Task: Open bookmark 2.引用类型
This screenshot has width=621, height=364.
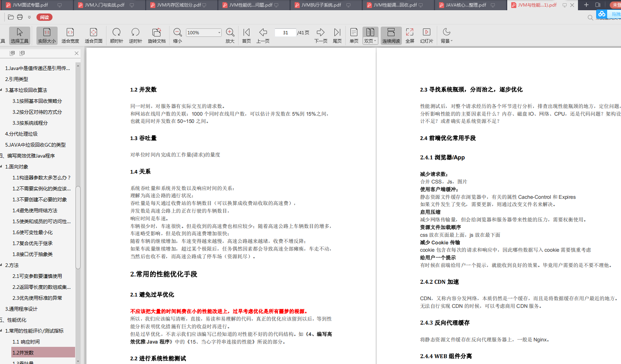Action: pyautogui.click(x=17, y=79)
